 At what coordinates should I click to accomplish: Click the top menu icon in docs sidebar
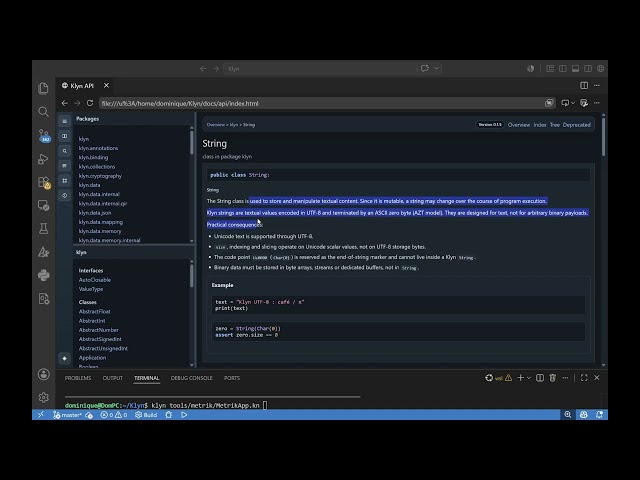pyautogui.click(x=64, y=121)
